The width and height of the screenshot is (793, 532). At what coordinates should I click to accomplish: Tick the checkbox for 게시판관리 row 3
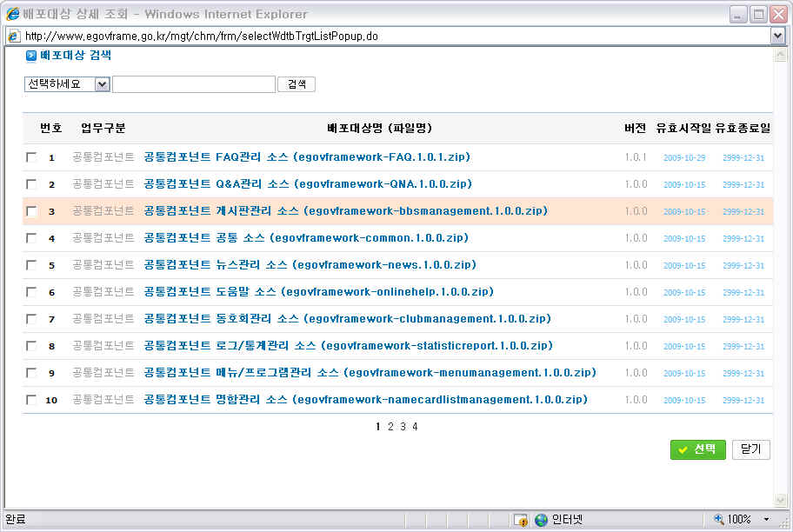pos(31,211)
